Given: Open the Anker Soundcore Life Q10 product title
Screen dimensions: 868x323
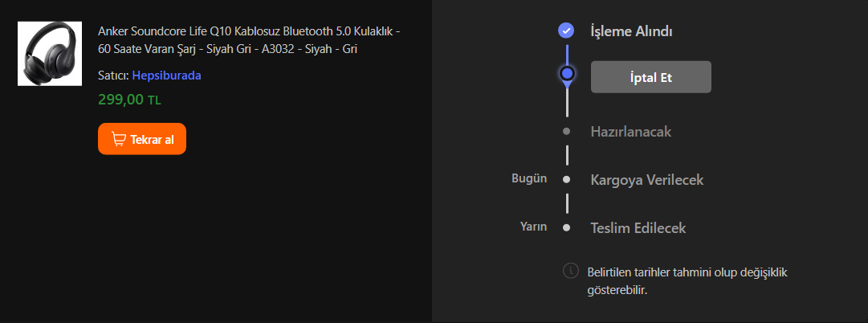Looking at the screenshot, I should click(250, 40).
